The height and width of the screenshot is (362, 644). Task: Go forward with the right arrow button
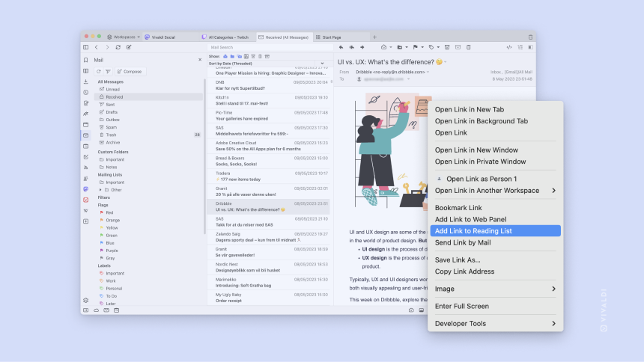107,47
